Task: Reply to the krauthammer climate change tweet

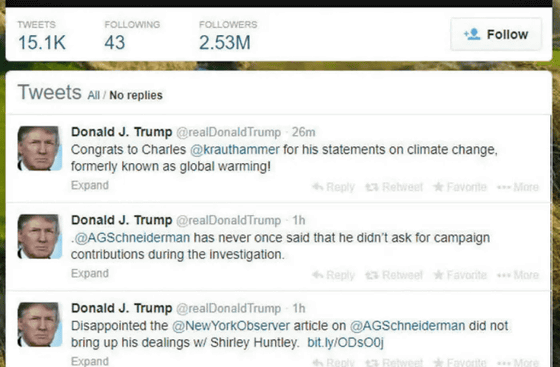Action: tap(333, 187)
